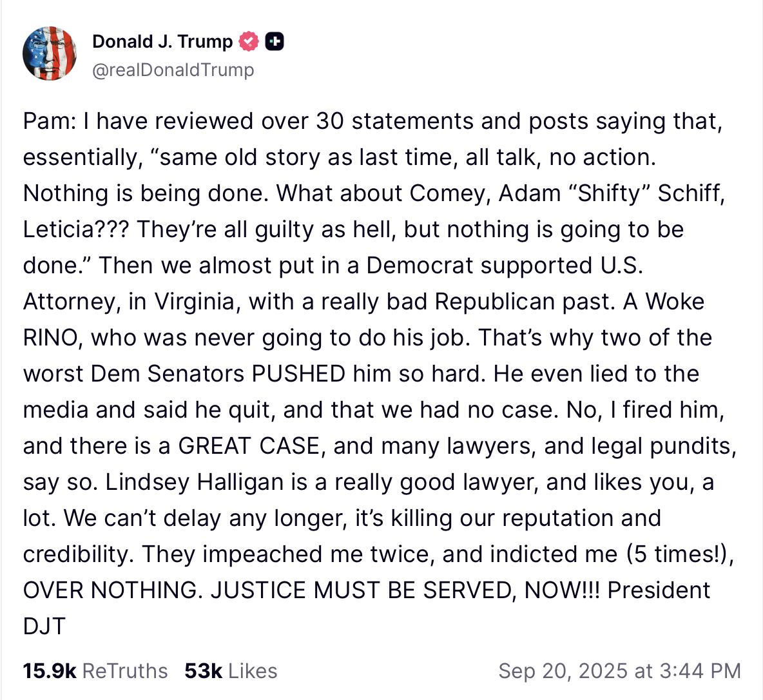Click the word ReTruths in the footer

[x=125, y=671]
